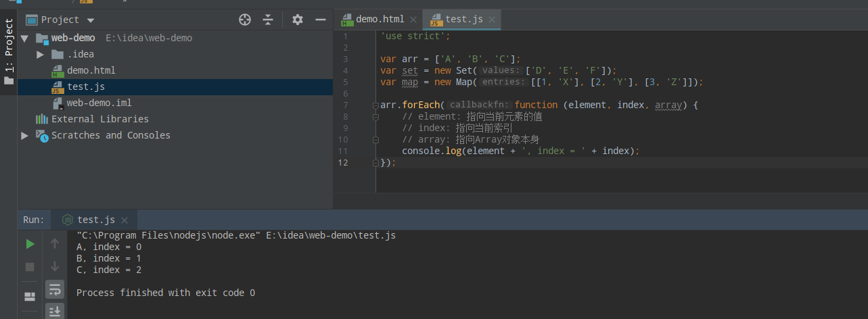Screen dimensions: 868x319
Task: Select the .idea folder name
Action: pyautogui.click(x=81, y=54)
